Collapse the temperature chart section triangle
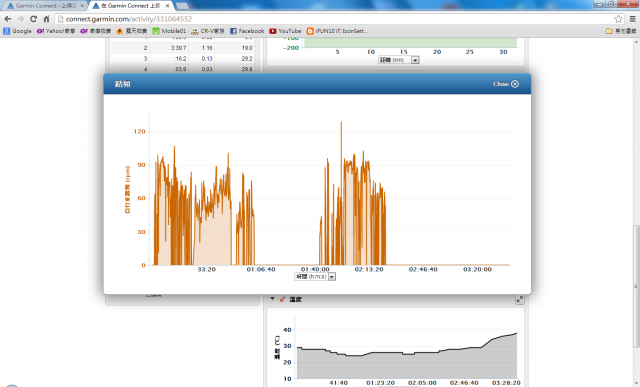Viewport: 640px width, 387px height. click(x=272, y=299)
